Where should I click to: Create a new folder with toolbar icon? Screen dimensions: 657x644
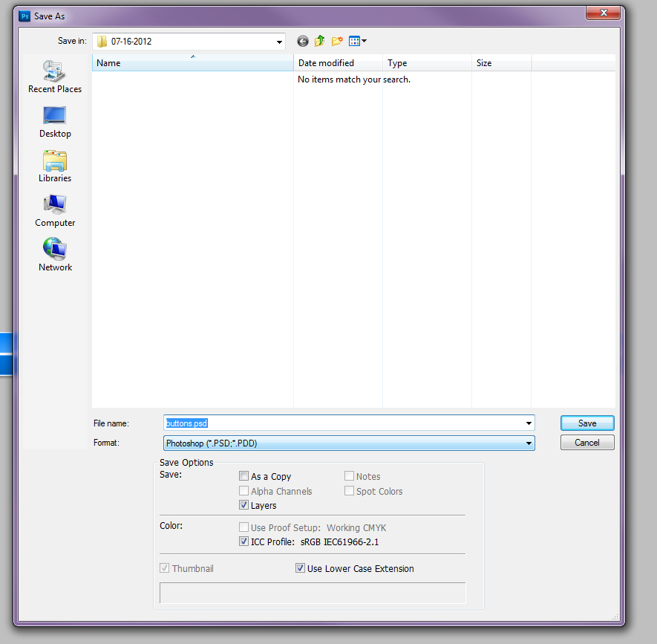338,42
